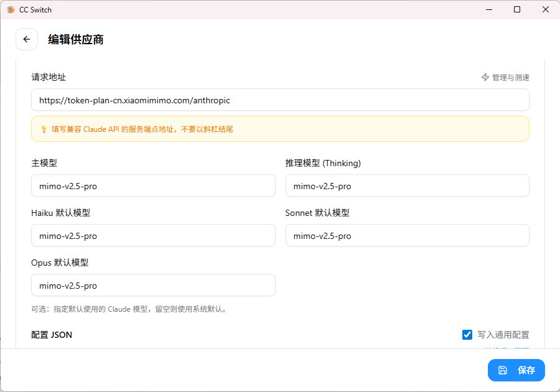Click the CC Switch app logo

pos(11,10)
